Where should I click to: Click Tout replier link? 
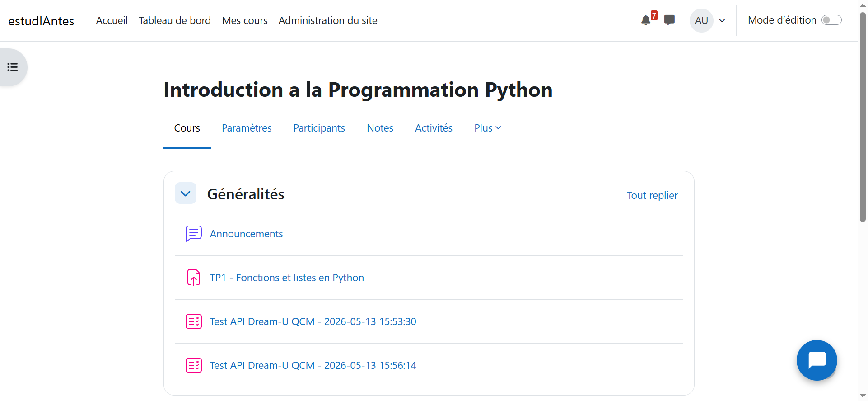tap(652, 195)
